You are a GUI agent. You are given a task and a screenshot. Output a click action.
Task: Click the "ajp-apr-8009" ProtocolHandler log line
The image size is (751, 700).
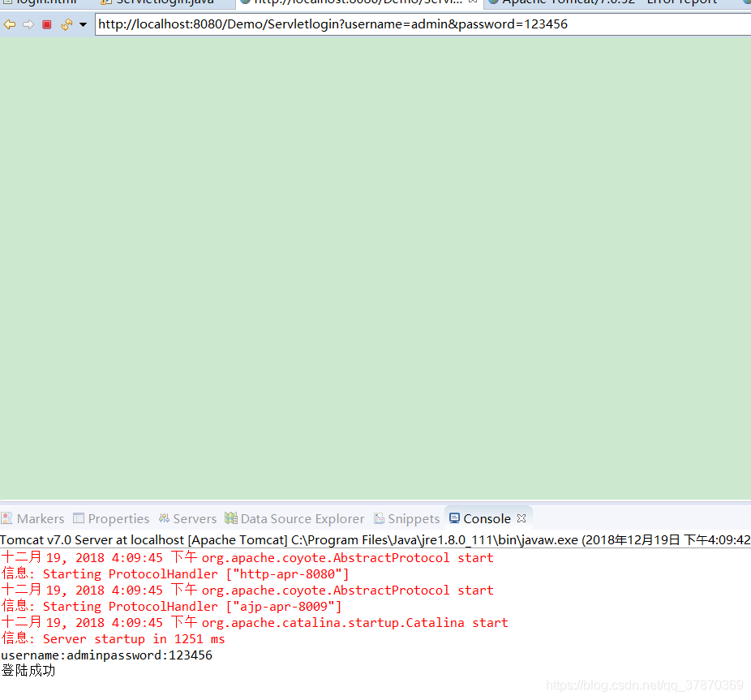pos(171,607)
